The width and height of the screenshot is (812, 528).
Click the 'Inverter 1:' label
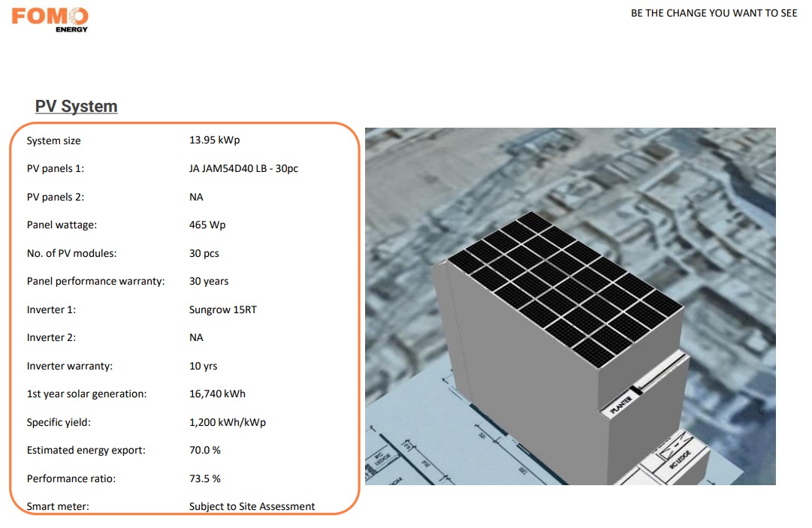tap(51, 310)
